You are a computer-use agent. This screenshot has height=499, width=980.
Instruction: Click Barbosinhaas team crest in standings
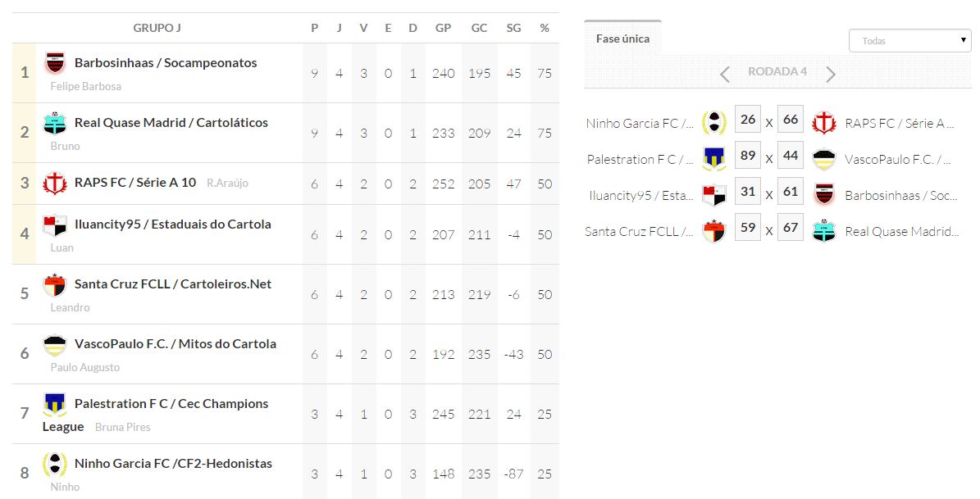55,63
